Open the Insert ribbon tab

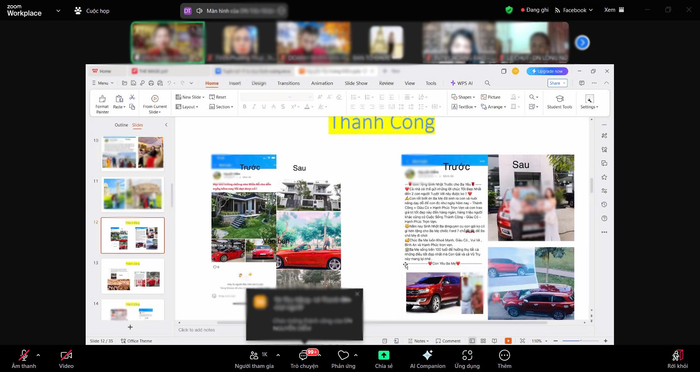pyautogui.click(x=235, y=83)
